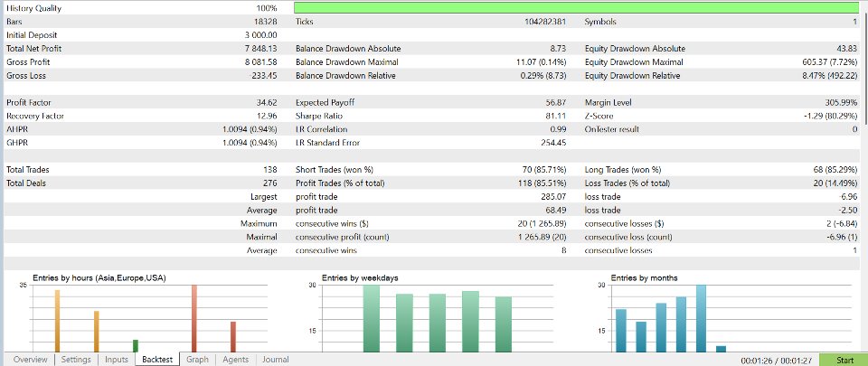Switch to the Settings tab
This screenshot has width=868, height=366.
pos(76,360)
